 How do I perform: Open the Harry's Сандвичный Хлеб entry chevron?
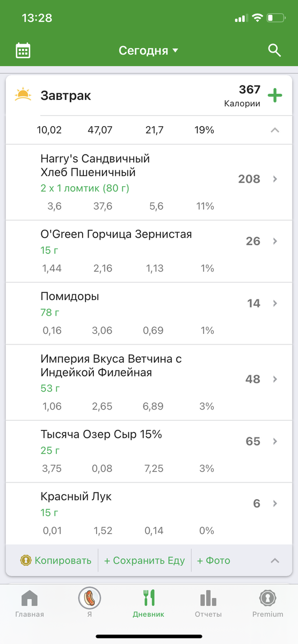[275, 179]
